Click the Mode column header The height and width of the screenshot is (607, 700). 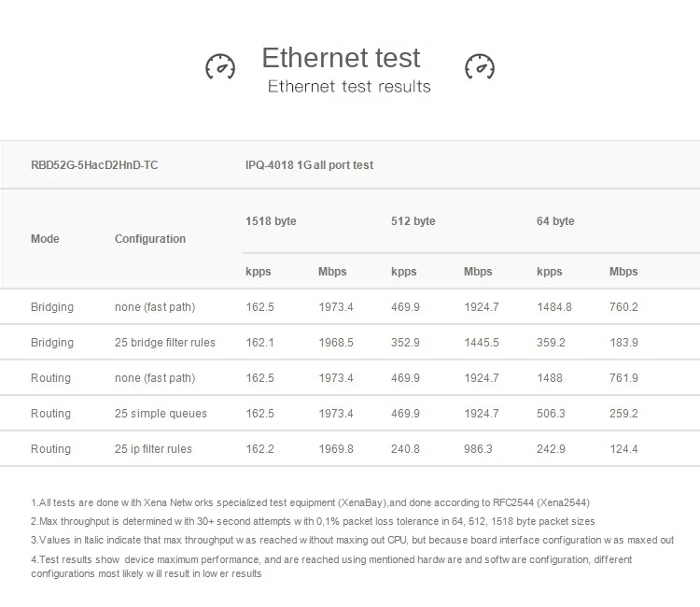45,239
